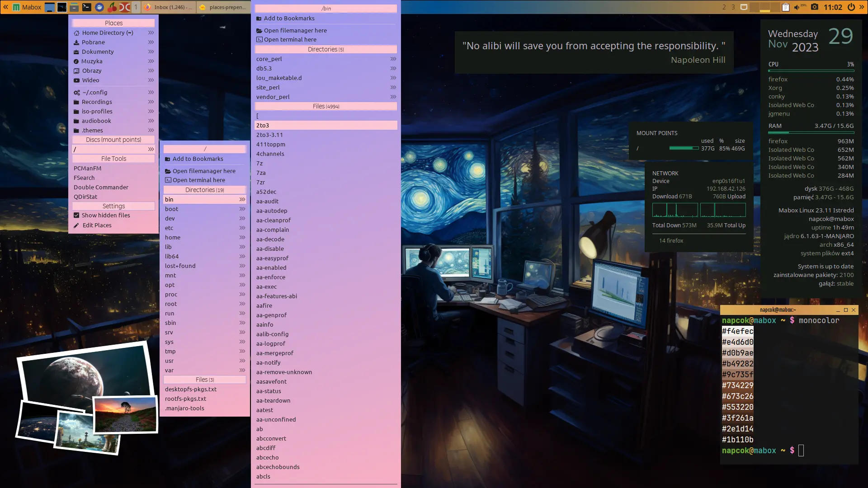Image resolution: width=868 pixels, height=488 pixels.
Task: Open the power logout menu icon
Action: [851, 7]
